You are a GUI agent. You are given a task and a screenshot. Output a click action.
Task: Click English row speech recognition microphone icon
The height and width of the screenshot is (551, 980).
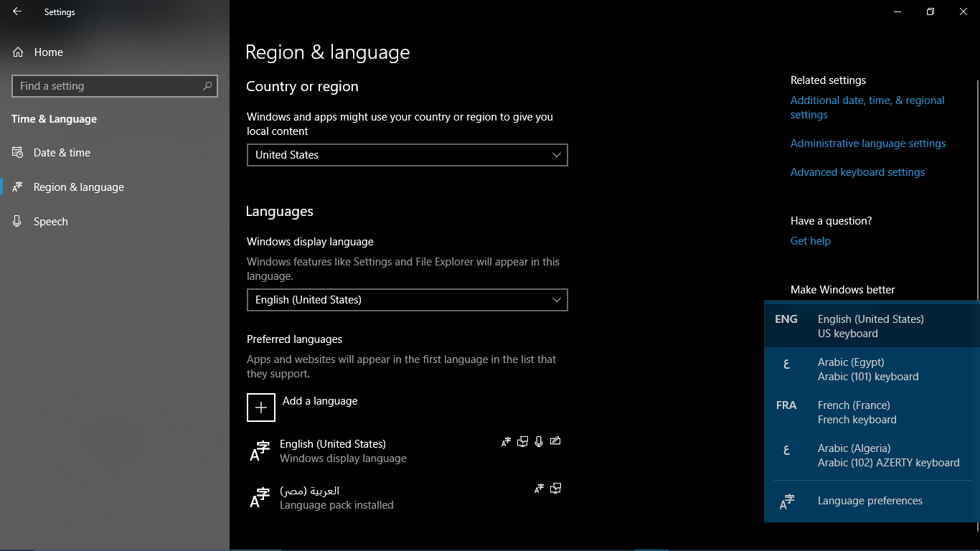click(x=539, y=441)
